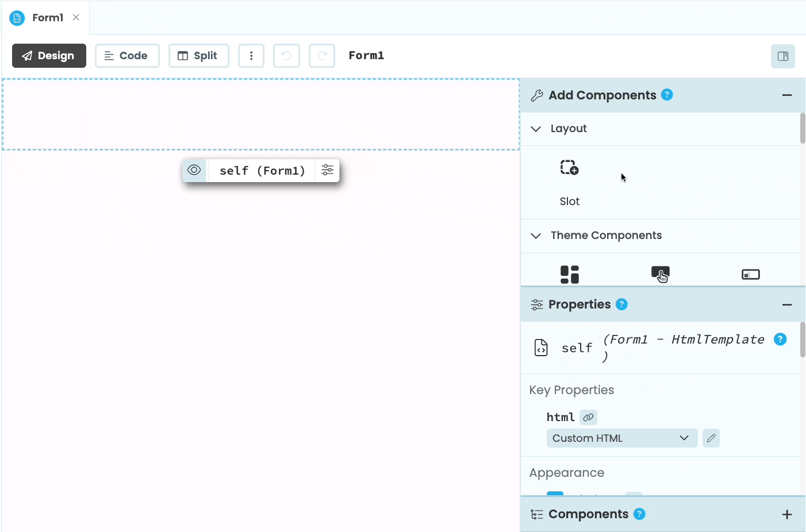The image size is (806, 532).
Task: Click the link icon beside the html property
Action: pyautogui.click(x=588, y=417)
